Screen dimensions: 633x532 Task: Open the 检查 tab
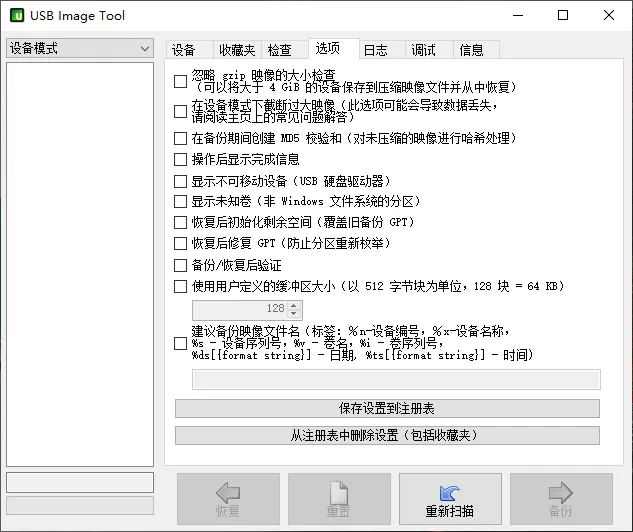285,50
